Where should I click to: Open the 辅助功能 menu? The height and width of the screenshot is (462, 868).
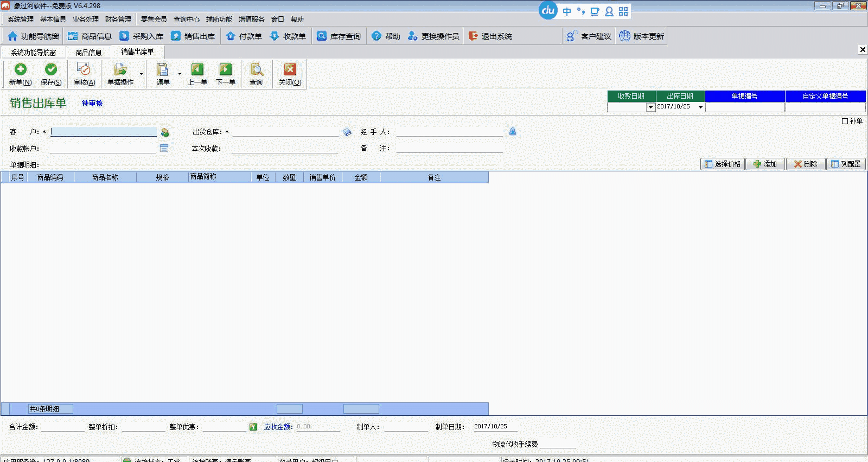point(219,20)
